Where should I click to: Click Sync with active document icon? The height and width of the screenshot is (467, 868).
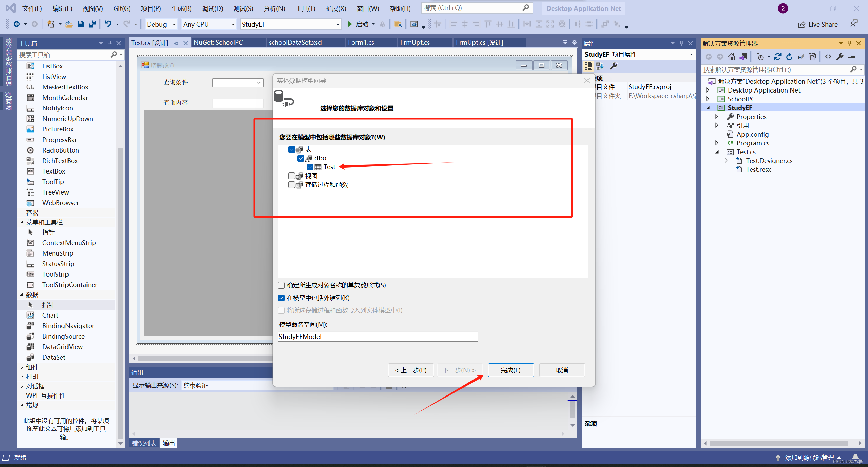tap(777, 57)
